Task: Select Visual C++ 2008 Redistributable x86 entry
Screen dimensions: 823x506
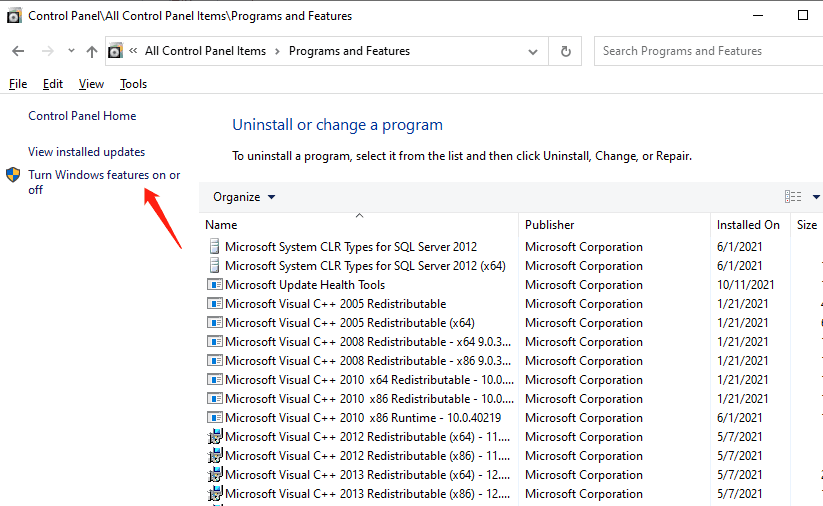Action: tap(368, 361)
